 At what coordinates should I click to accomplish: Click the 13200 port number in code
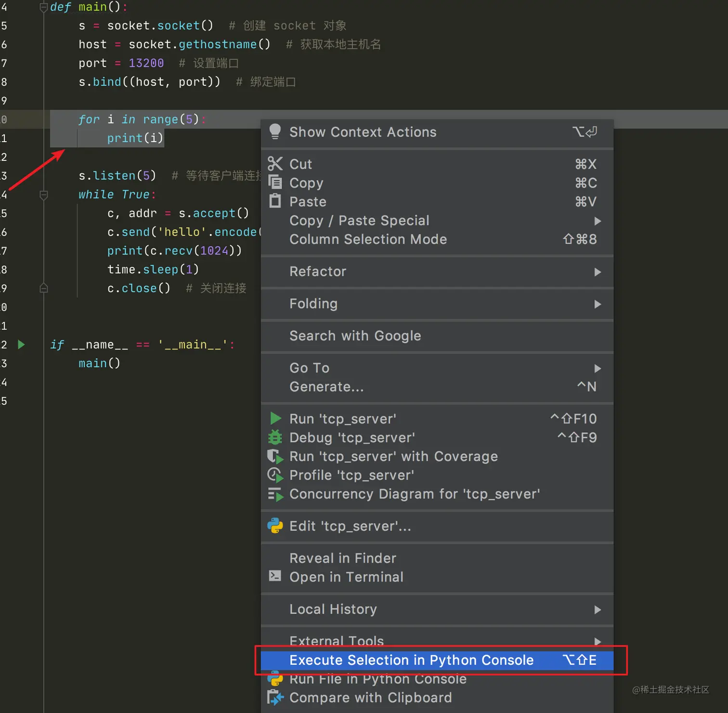(x=146, y=63)
